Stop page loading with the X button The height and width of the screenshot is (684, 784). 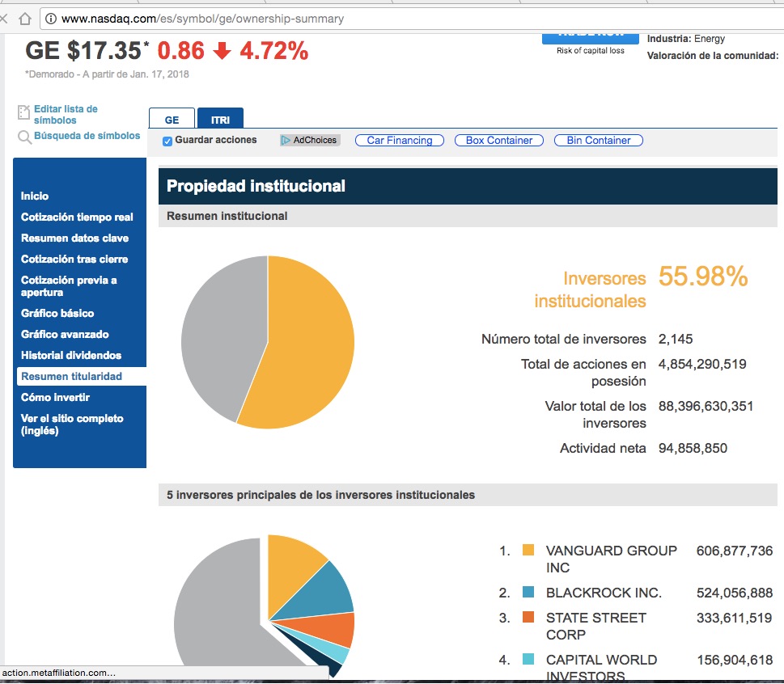coord(4,18)
